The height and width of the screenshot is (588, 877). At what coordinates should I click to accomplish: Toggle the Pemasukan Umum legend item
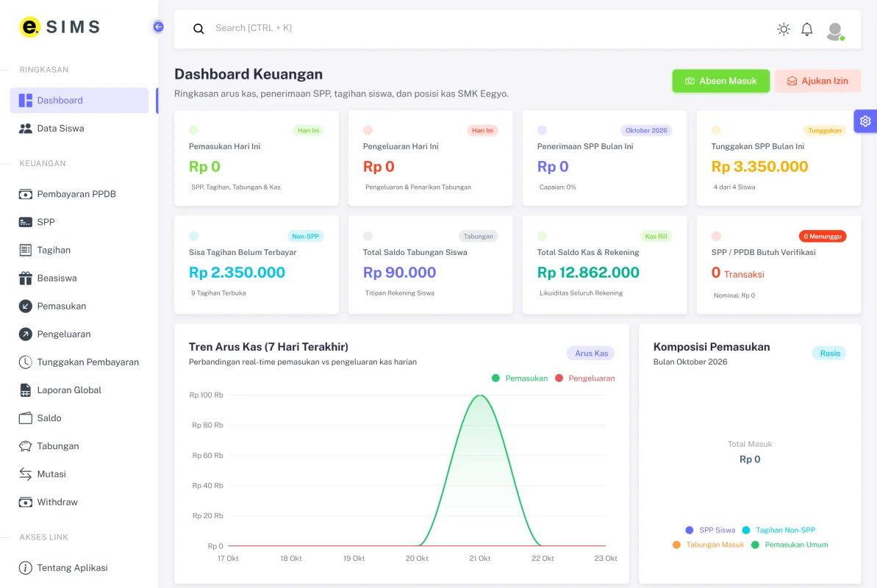tap(790, 545)
